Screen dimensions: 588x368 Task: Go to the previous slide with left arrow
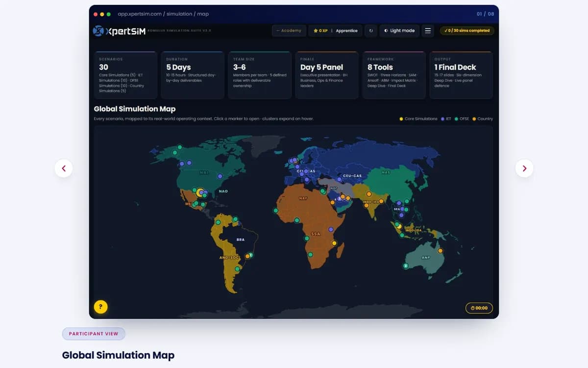(x=64, y=168)
